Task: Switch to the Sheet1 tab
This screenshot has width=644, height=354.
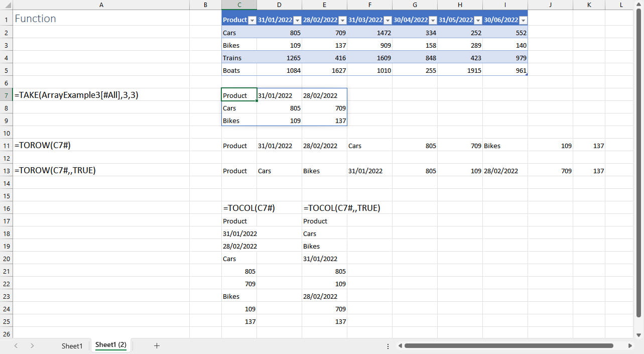Action: [x=72, y=345]
